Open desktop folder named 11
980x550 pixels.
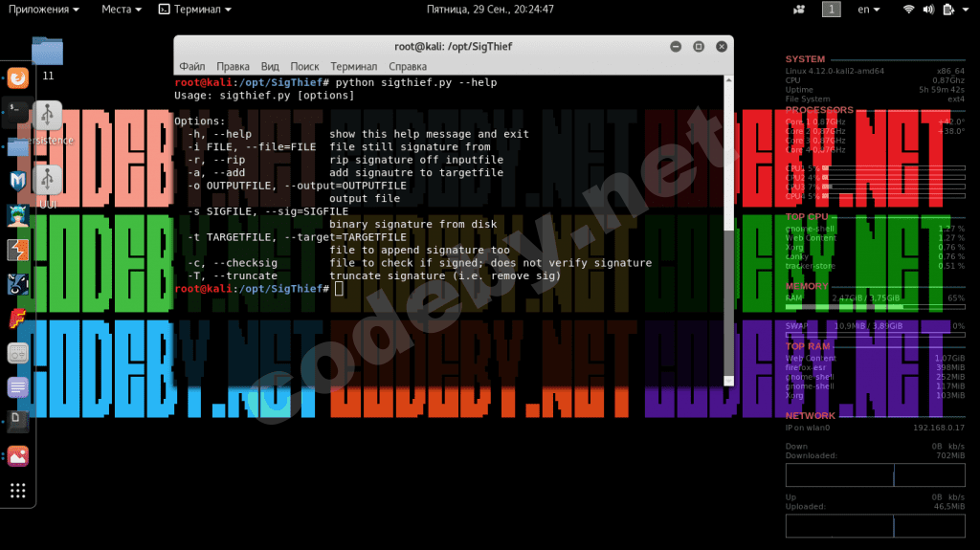(48, 58)
